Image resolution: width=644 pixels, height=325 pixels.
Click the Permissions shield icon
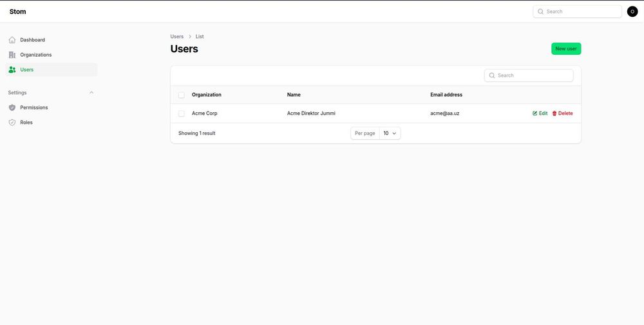point(12,108)
